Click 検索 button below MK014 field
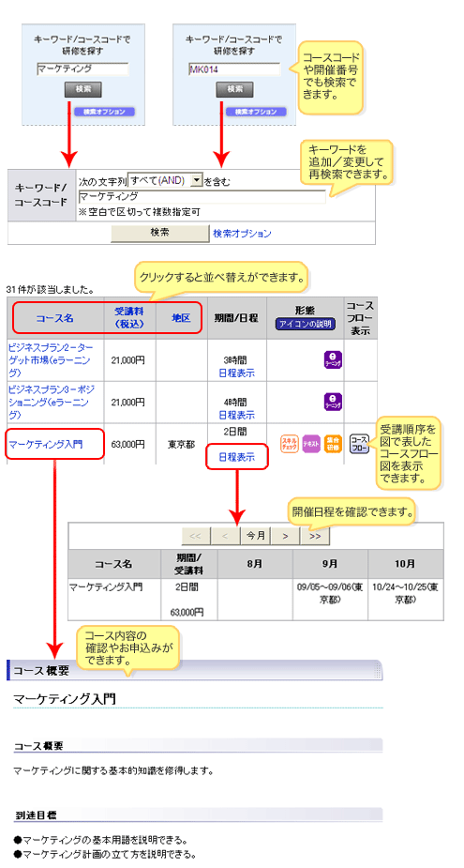 [x=234, y=89]
